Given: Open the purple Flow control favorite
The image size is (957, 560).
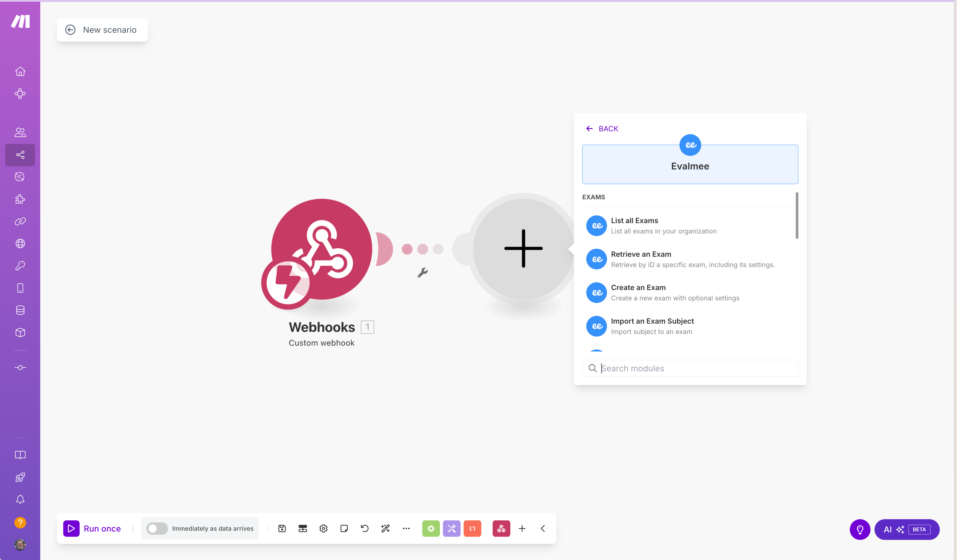Looking at the screenshot, I should [451, 528].
